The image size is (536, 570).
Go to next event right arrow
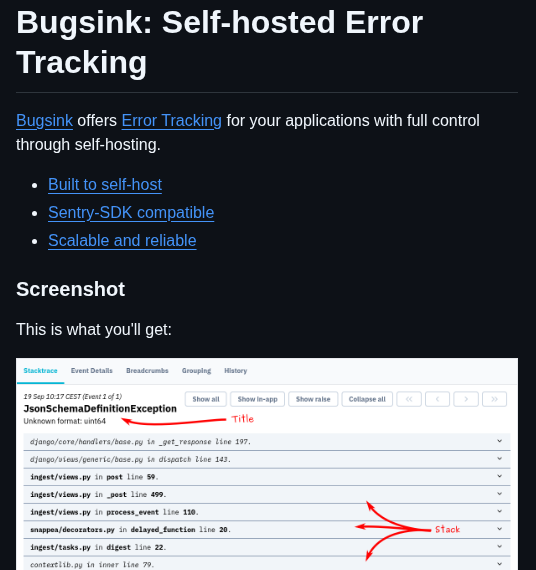pos(466,399)
